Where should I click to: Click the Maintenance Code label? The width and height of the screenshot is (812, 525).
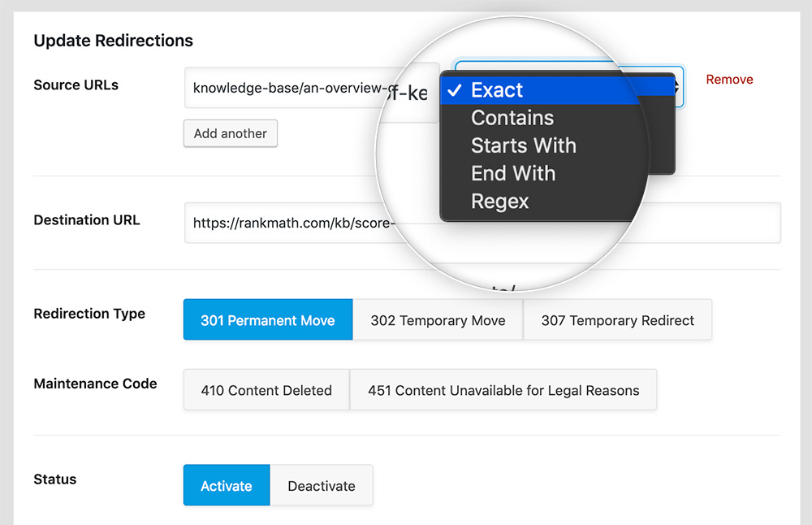tap(95, 384)
